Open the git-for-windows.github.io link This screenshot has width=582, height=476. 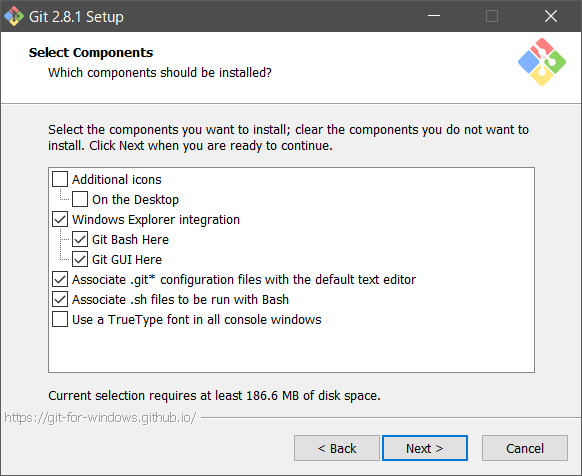coord(100,418)
